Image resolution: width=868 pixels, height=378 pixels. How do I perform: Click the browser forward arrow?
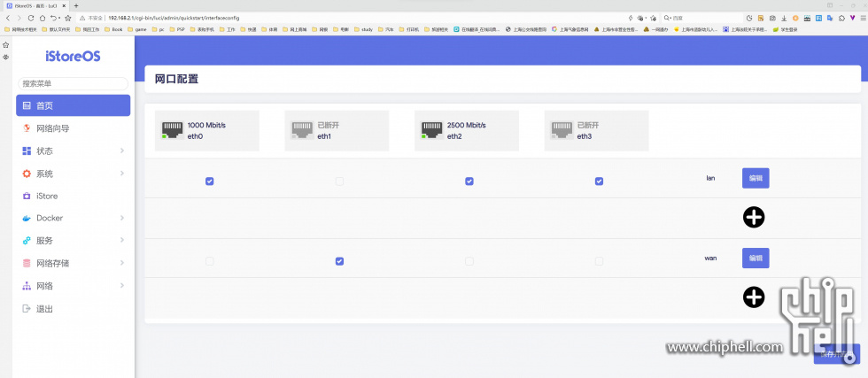click(x=19, y=18)
